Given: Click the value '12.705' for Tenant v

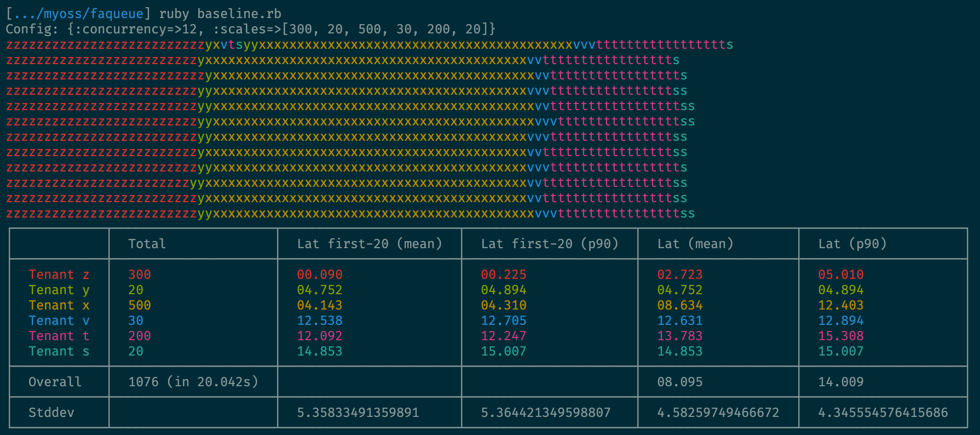Looking at the screenshot, I should point(504,320).
